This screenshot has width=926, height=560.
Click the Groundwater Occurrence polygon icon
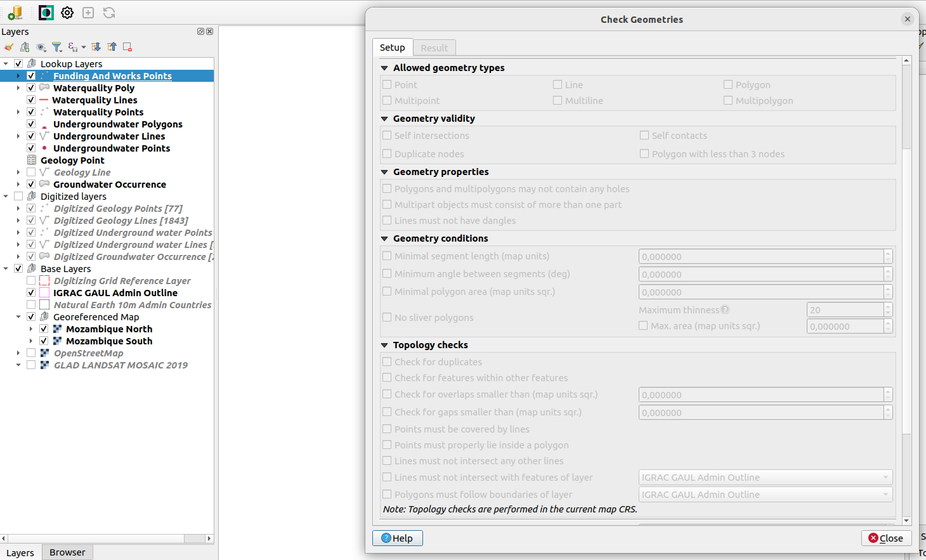click(44, 184)
